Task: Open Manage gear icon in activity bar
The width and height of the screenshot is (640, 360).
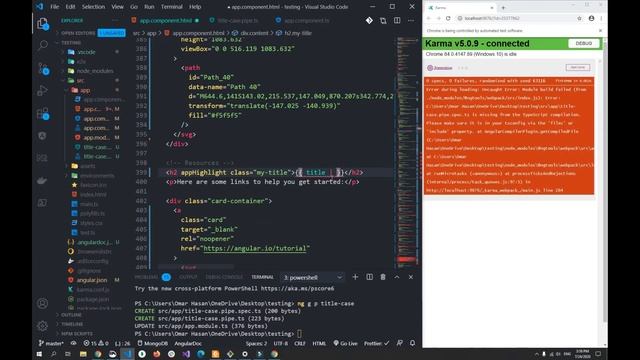Action: click(x=42, y=326)
